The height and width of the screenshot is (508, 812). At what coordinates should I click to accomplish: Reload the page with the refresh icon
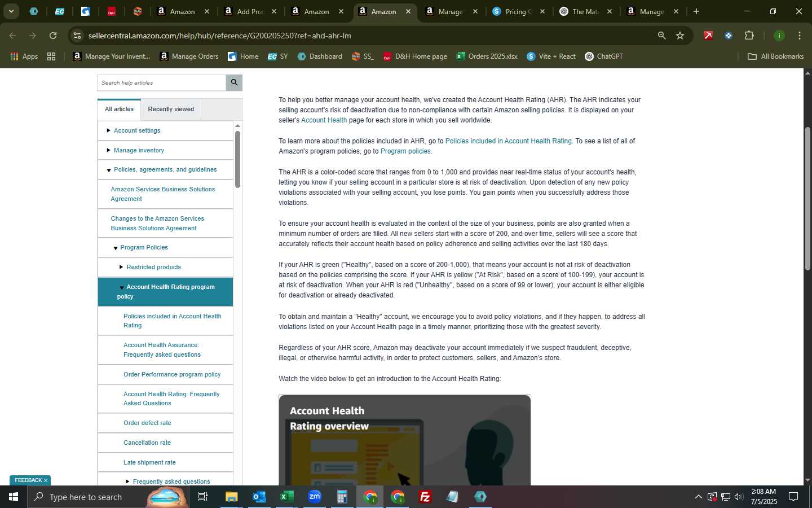[53, 36]
